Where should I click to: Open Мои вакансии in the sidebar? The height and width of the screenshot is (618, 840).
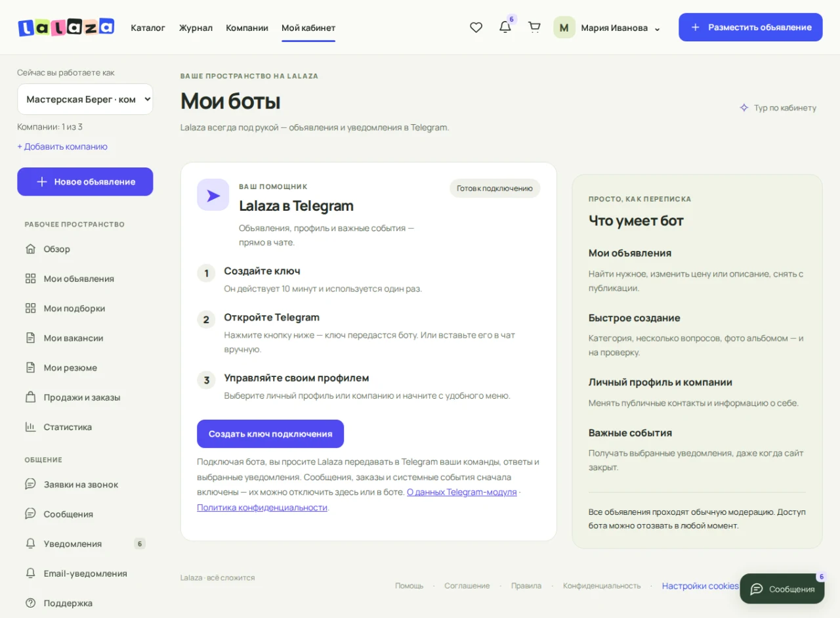pos(85,338)
